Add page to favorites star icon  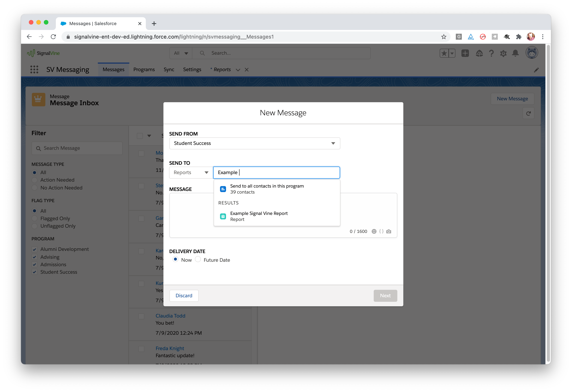(x=444, y=53)
